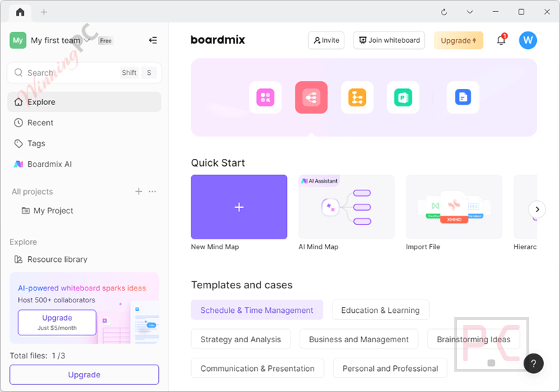
Task: Open the W user profile avatar
Action: coord(528,41)
